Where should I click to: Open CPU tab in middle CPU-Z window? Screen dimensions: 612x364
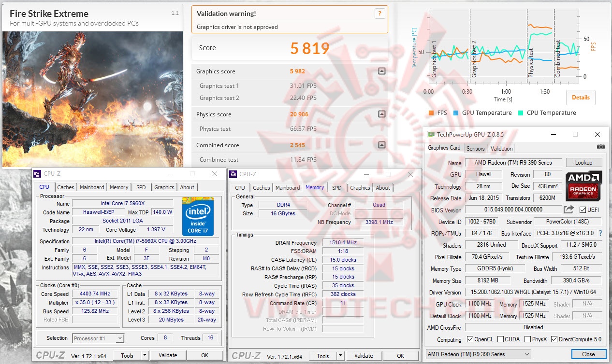click(x=240, y=188)
